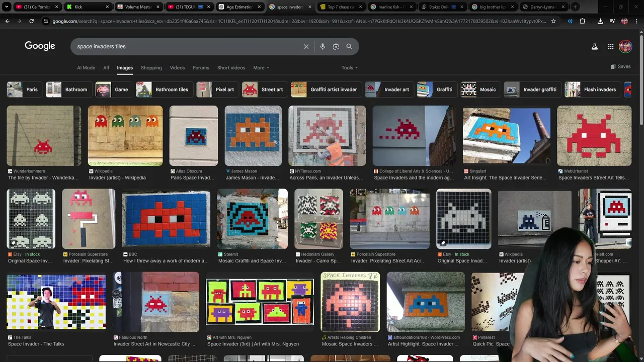Open the media control icon in toolbar

coord(612,21)
